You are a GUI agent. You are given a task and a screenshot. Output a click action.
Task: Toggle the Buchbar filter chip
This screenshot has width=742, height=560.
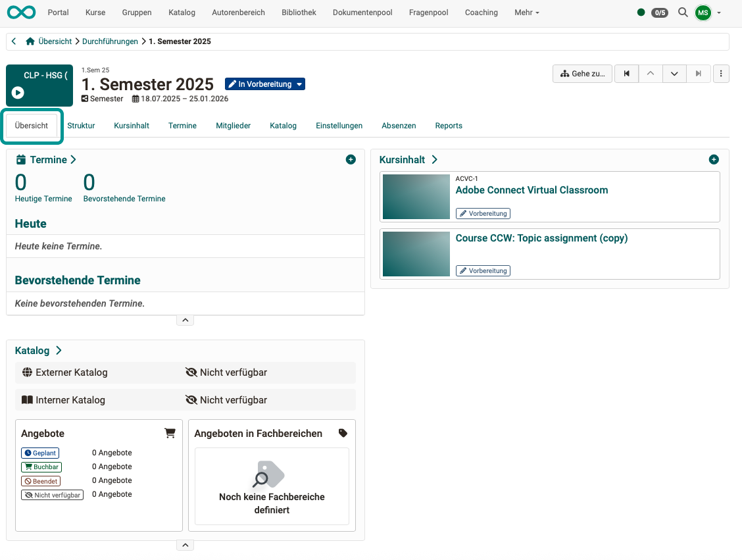pos(41,467)
